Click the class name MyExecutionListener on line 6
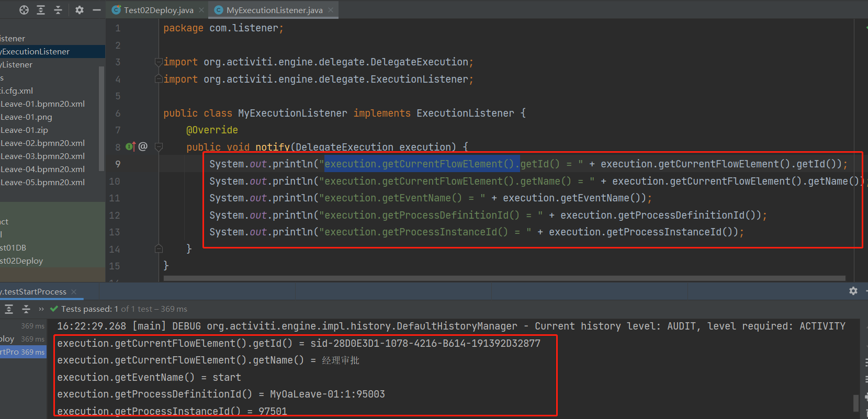Screen dimensions: 868x419 [292, 113]
